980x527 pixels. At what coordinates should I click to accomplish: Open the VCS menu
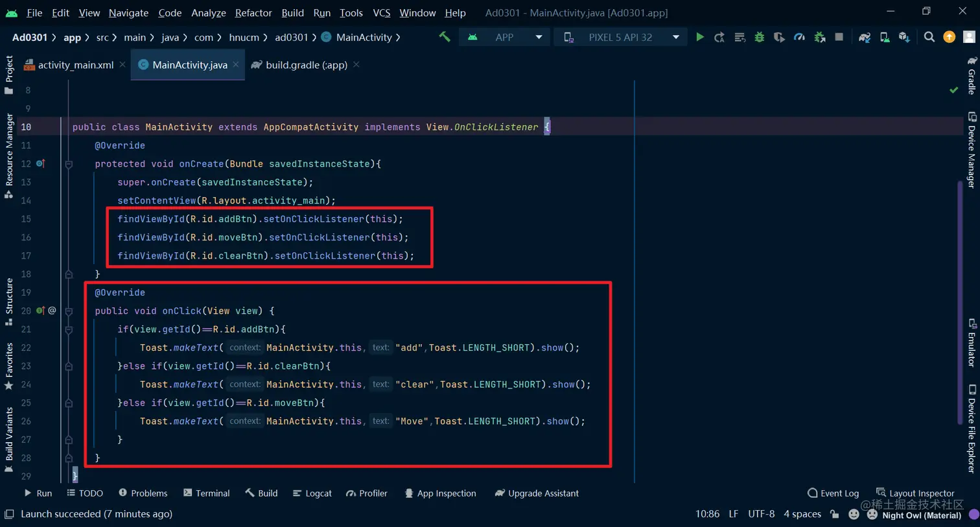tap(382, 12)
